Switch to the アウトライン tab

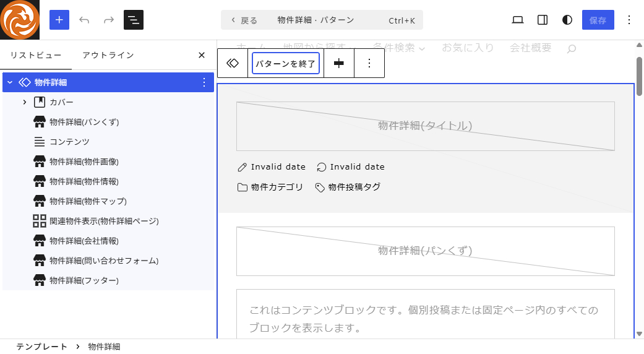[x=108, y=55]
